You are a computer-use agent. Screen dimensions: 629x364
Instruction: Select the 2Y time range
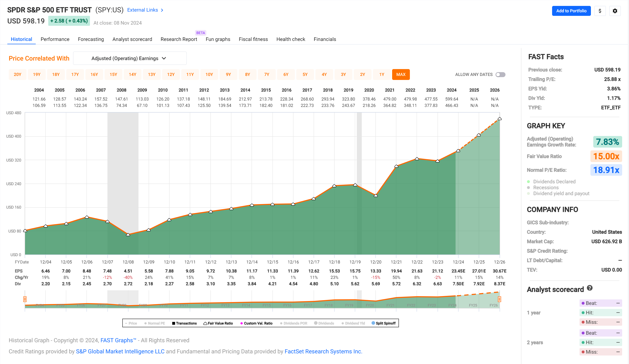[x=363, y=75]
